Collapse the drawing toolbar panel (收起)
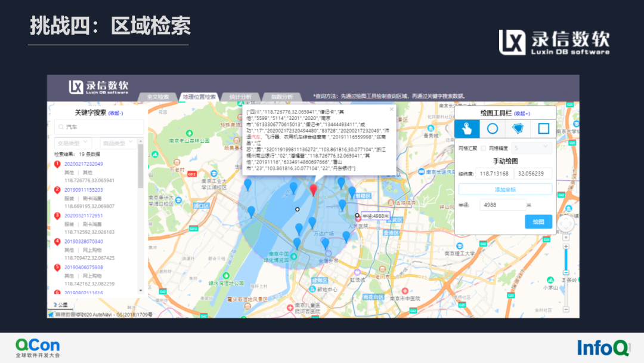The height and width of the screenshot is (363, 644). [522, 113]
